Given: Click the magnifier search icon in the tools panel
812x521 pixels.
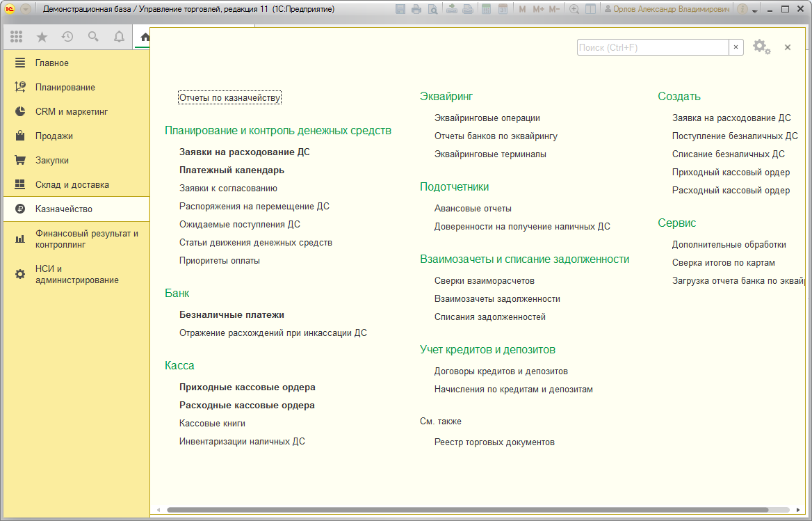Looking at the screenshot, I should 93,36.
